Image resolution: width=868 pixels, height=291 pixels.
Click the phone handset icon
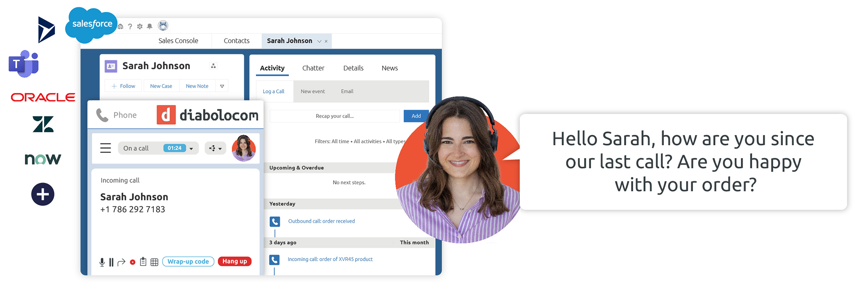coord(102,115)
